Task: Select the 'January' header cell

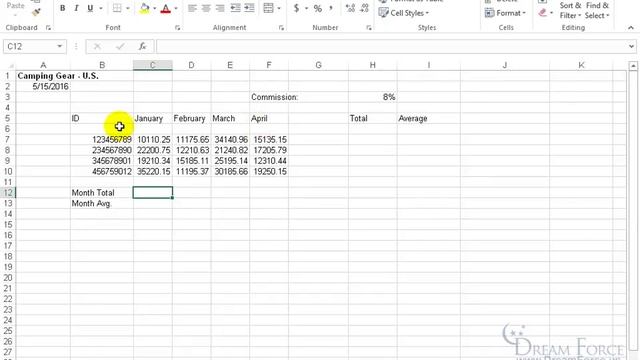Action: [x=153, y=118]
